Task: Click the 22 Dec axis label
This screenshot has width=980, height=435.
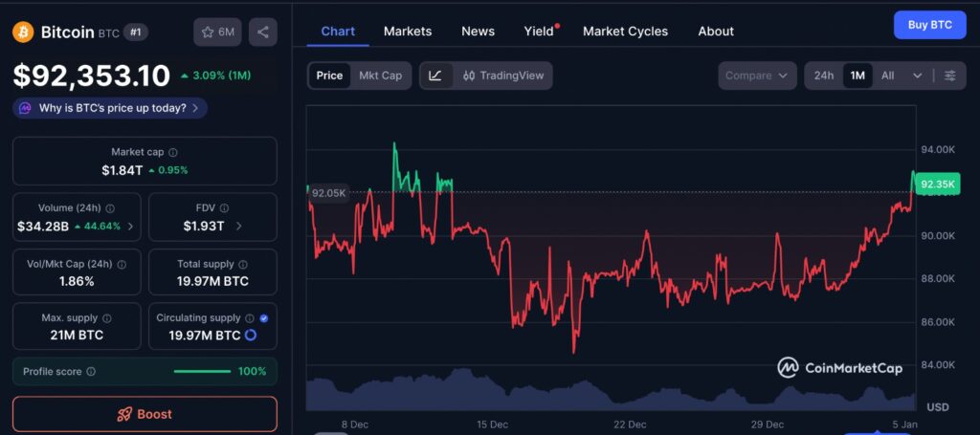Action: tap(630, 424)
